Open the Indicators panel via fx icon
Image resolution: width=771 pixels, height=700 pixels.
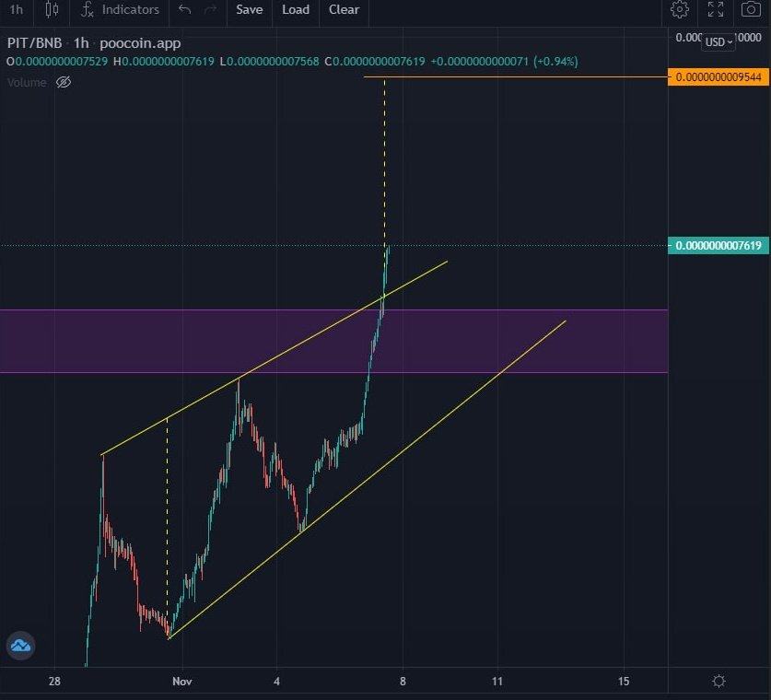[86, 11]
